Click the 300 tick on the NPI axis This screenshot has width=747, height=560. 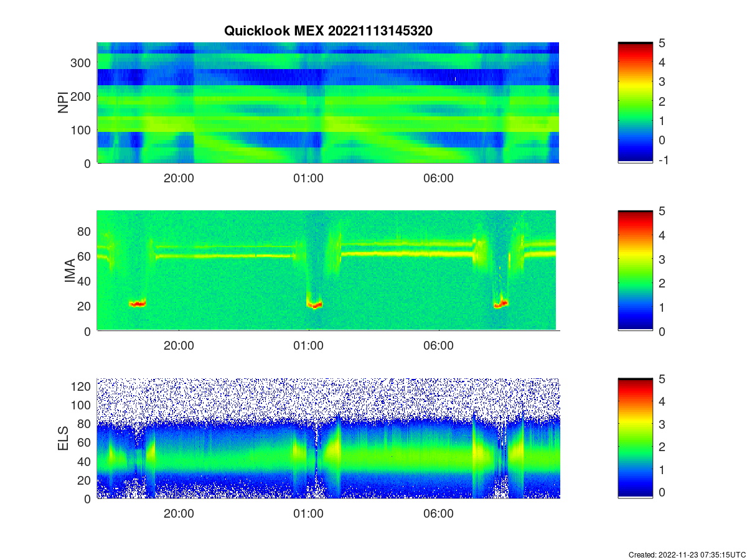[82, 63]
